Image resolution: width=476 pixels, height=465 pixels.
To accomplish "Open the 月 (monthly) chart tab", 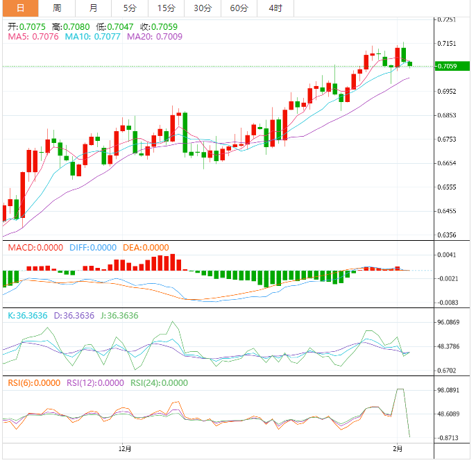I will point(93,8).
